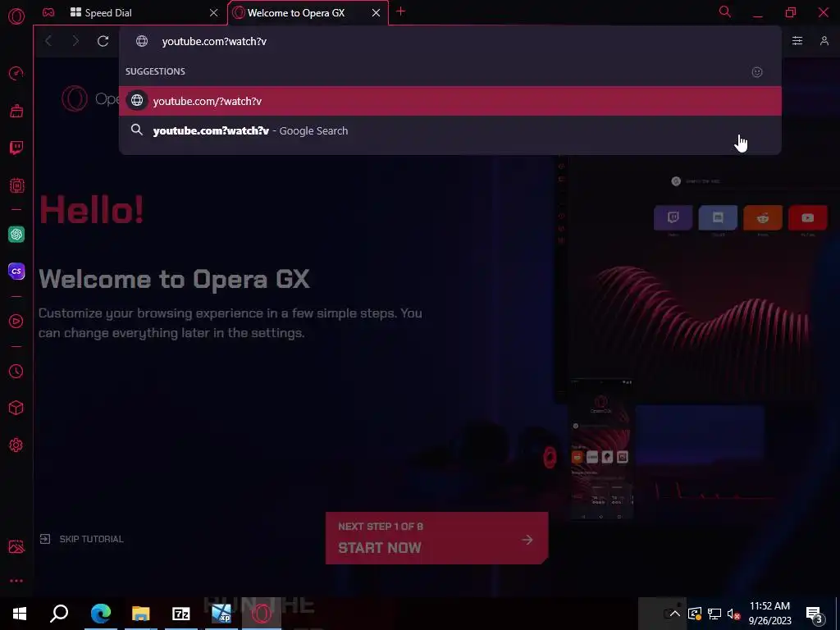
Task: Open Settings gear in sidebar
Action: 16,445
